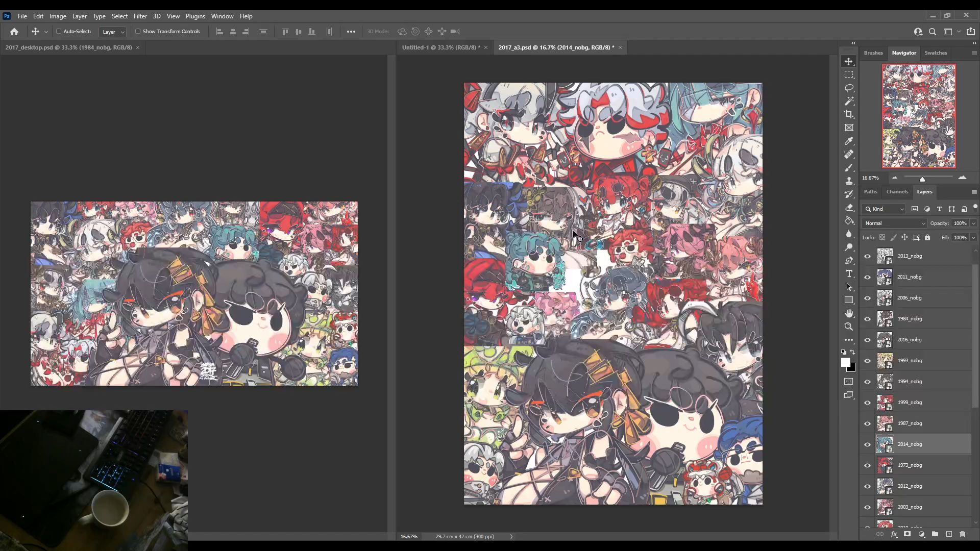Open the Filter menu
The height and width of the screenshot is (551, 980).
point(140,16)
